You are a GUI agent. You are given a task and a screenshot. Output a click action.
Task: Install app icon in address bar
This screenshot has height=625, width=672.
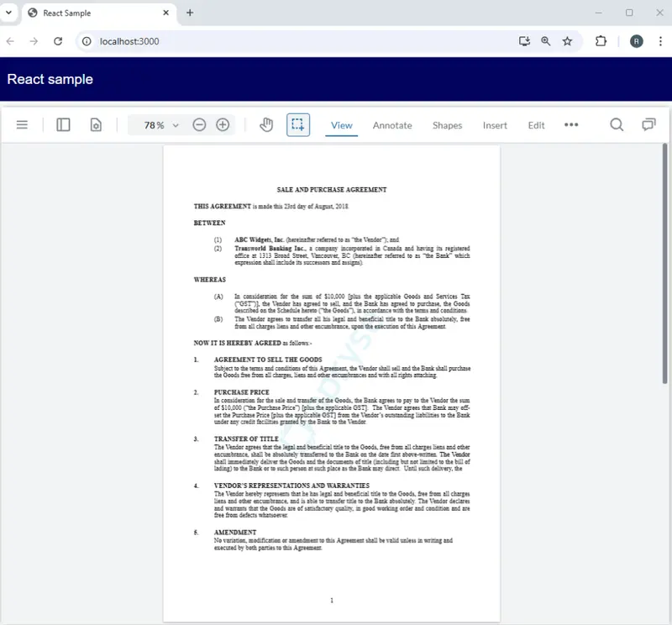[524, 41]
